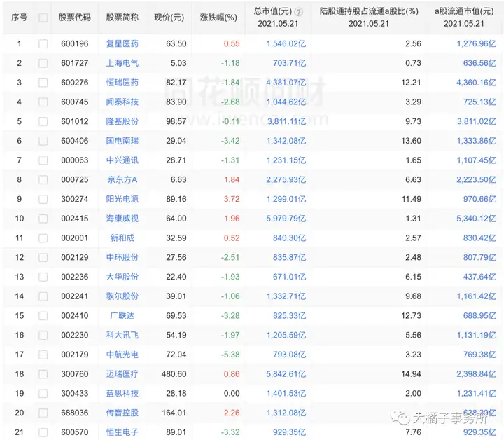
Task: Check the box for row 600196 复星医药
Action: click(x=43, y=43)
